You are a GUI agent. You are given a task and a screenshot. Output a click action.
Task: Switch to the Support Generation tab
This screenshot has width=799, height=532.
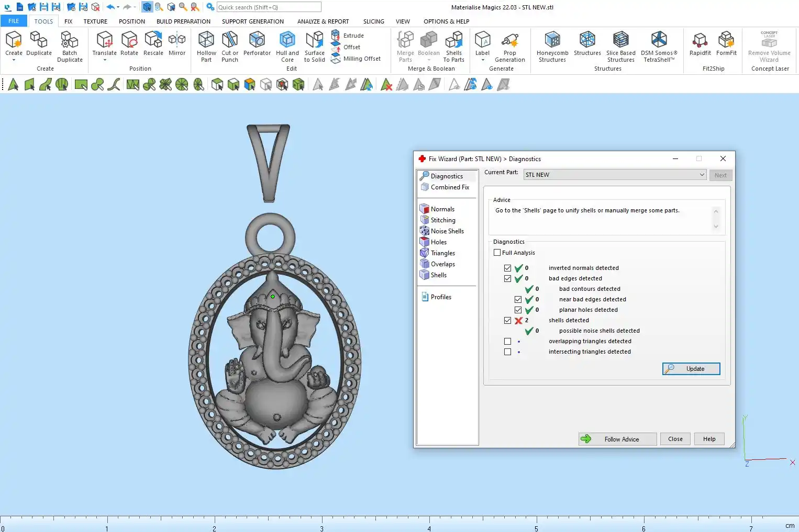(252, 21)
